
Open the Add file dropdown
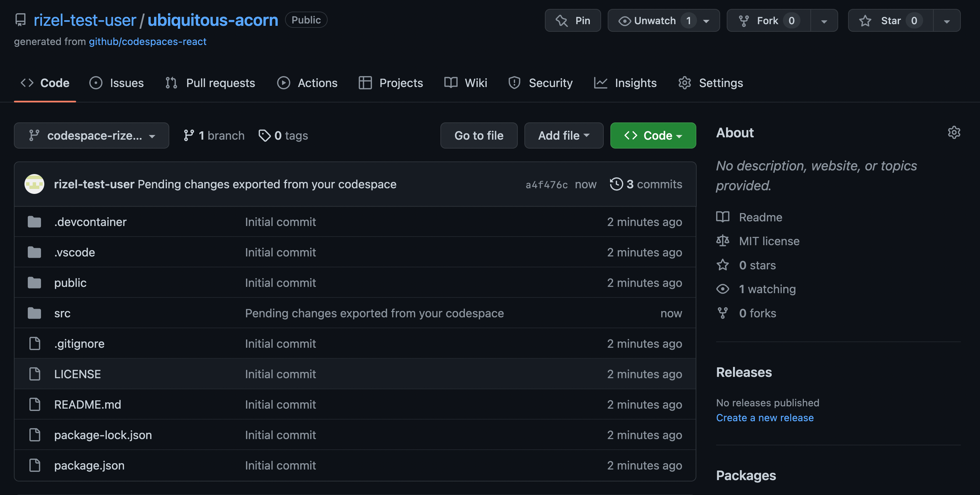coord(563,136)
